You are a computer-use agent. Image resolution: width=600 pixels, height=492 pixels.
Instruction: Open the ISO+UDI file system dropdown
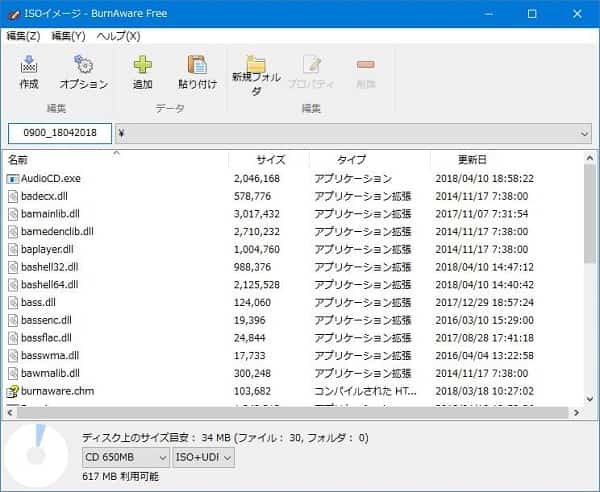click(x=203, y=457)
